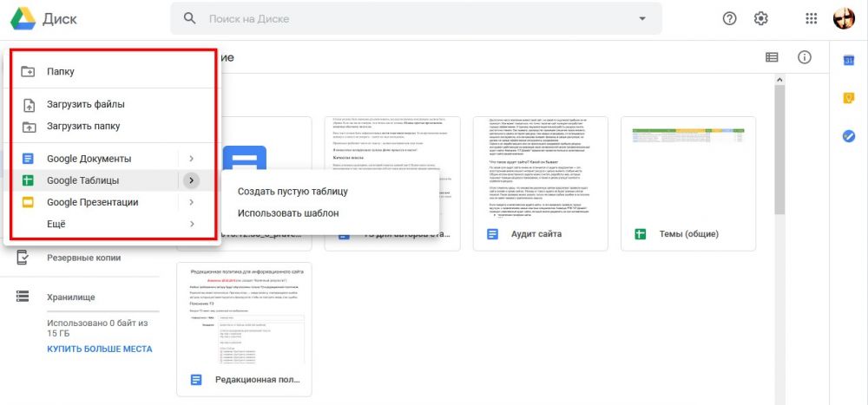Click the Хранилище storage icon
Image resolution: width=868 pixels, height=405 pixels.
pyautogui.click(x=23, y=297)
